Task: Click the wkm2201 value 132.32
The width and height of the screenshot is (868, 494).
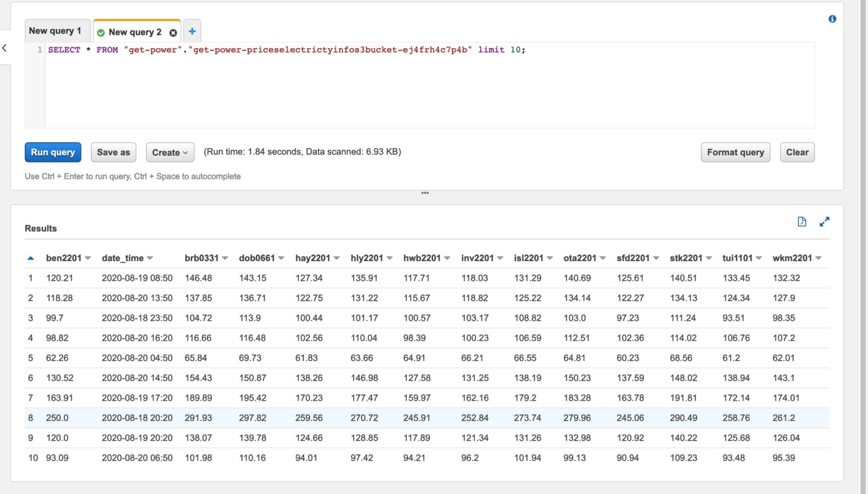Action: coord(786,278)
